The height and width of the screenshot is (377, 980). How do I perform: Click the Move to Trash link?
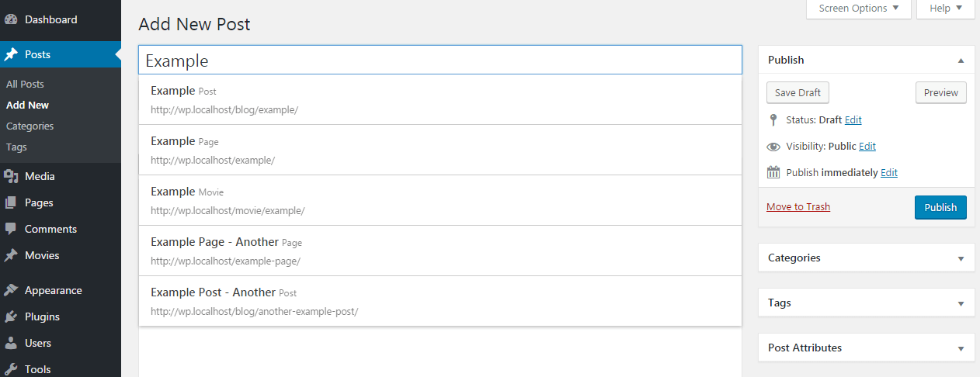click(x=798, y=206)
